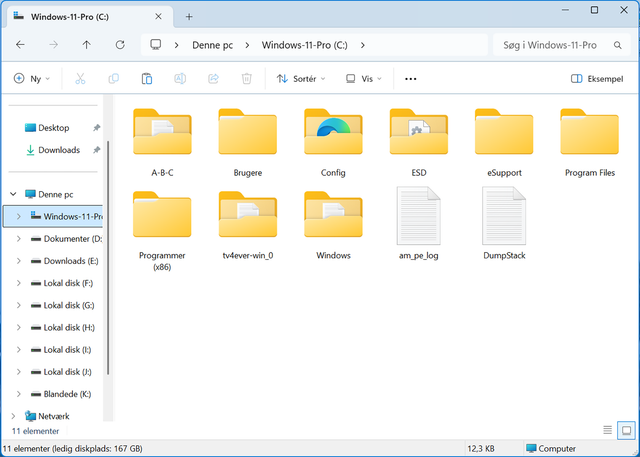Screen dimensions: 640x457
Task: Go up one folder level
Action: (x=87, y=45)
